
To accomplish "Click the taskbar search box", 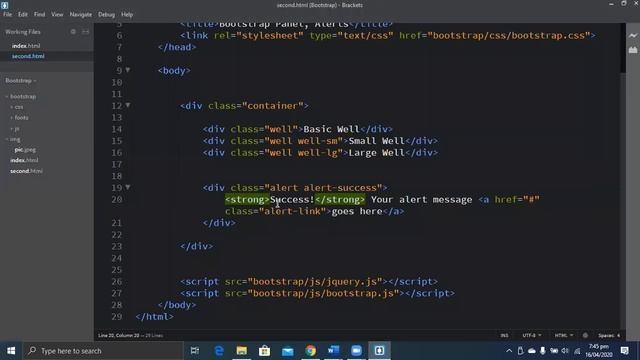I will [102, 351].
